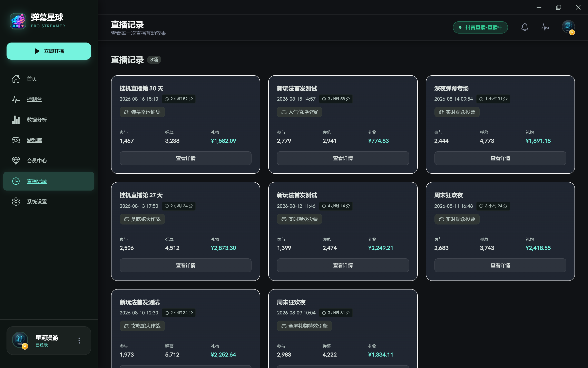The image size is (588, 368).
Task: Open 数据分析 menu item
Action: [x=49, y=120]
